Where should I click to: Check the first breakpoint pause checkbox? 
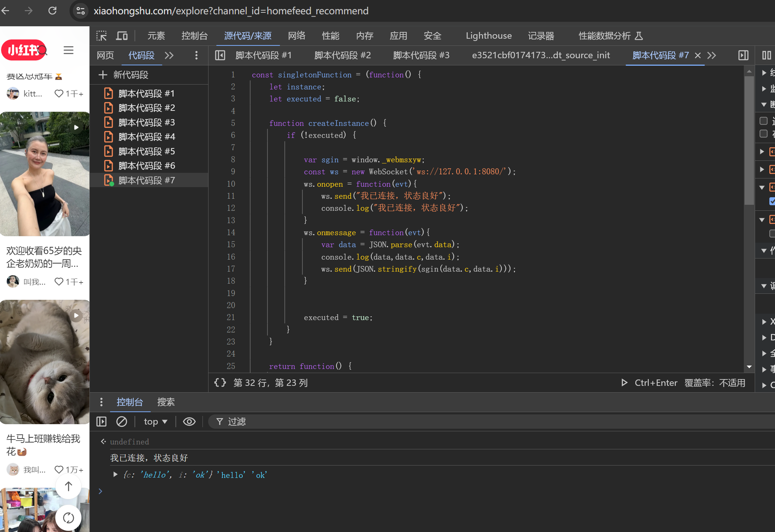[763, 121]
